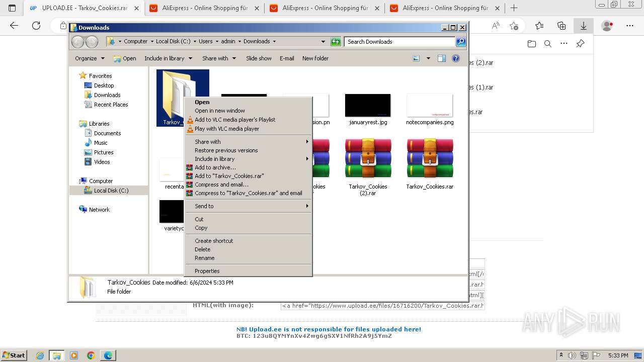This screenshot has height=362, width=644.
Task: Open the view options dropdown arrow
Action: coord(428,58)
